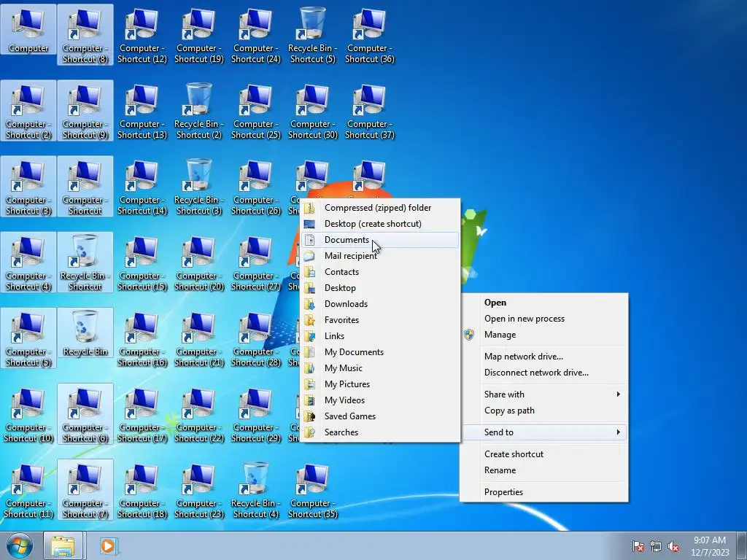
Task: Select Computer - Shortcut (24) icon
Action: pyautogui.click(x=256, y=35)
